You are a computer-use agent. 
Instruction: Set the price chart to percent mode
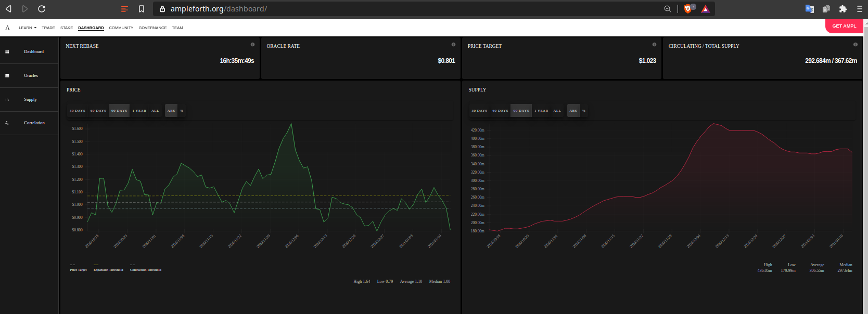(182, 111)
